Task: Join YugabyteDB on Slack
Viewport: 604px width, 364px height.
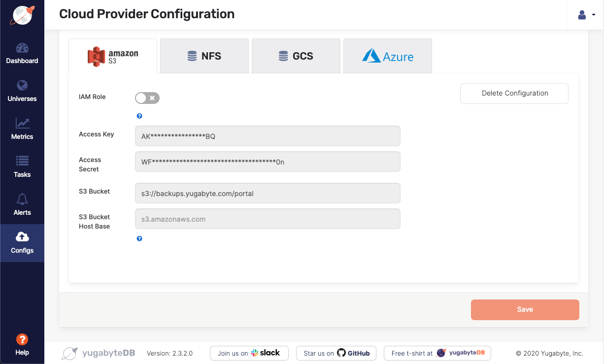Action: tap(249, 353)
